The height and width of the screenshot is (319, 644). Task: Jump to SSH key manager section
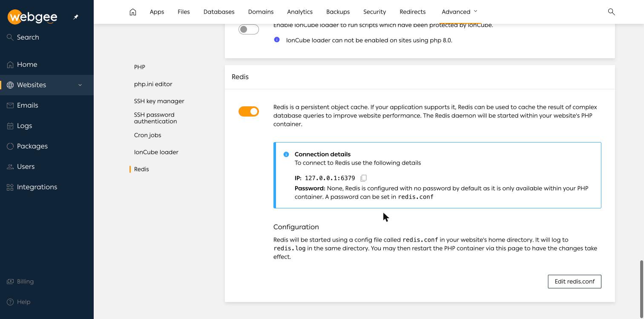coord(159,101)
